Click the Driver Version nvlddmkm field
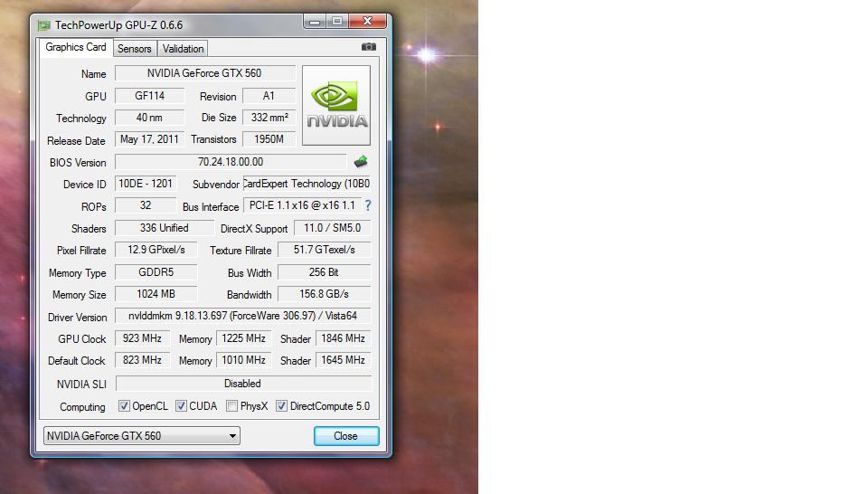This screenshot has height=494, width=868. click(243, 316)
